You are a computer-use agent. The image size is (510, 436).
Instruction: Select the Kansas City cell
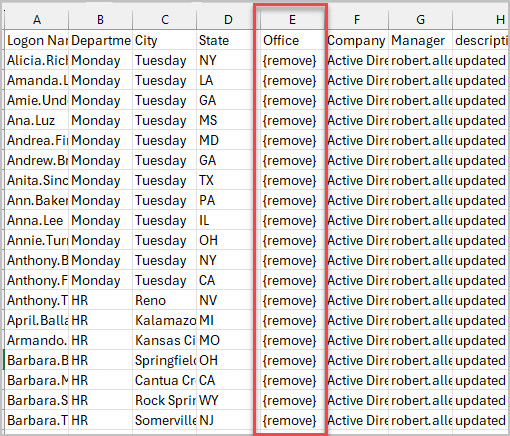point(165,340)
